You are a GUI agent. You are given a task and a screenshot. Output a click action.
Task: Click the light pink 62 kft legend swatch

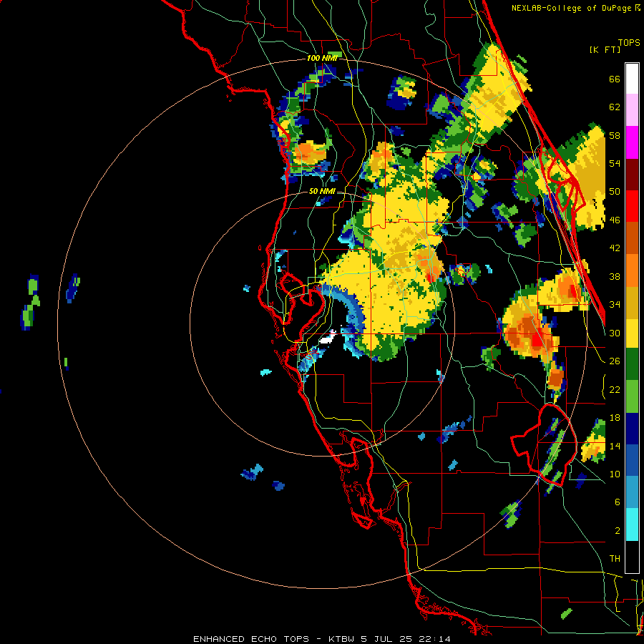tap(632, 110)
